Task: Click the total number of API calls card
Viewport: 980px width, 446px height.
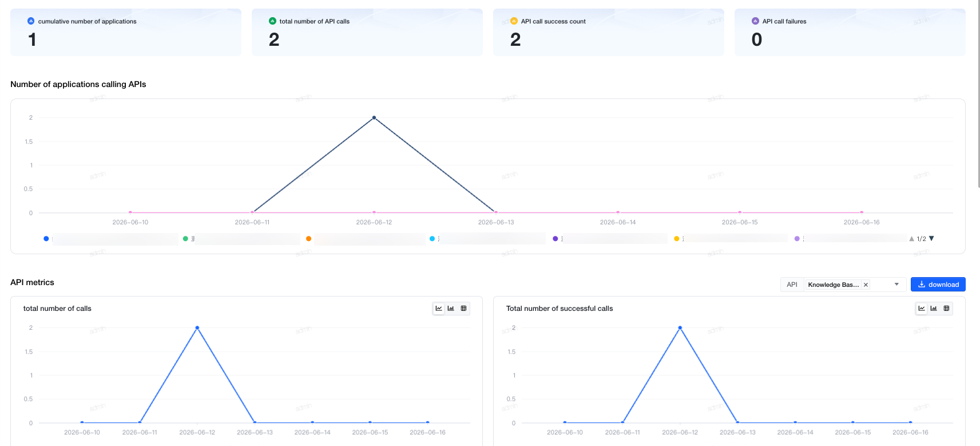Action: point(367,32)
